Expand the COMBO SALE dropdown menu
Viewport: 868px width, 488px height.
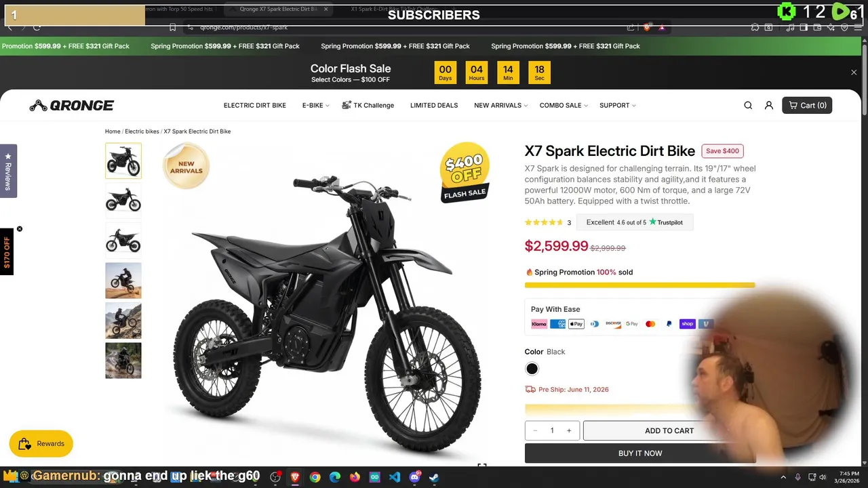pyautogui.click(x=564, y=105)
